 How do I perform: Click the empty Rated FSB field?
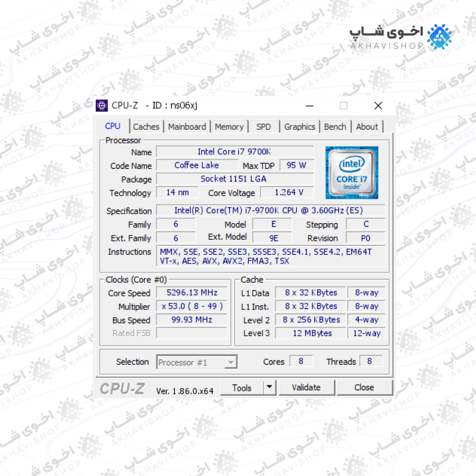tap(192, 333)
